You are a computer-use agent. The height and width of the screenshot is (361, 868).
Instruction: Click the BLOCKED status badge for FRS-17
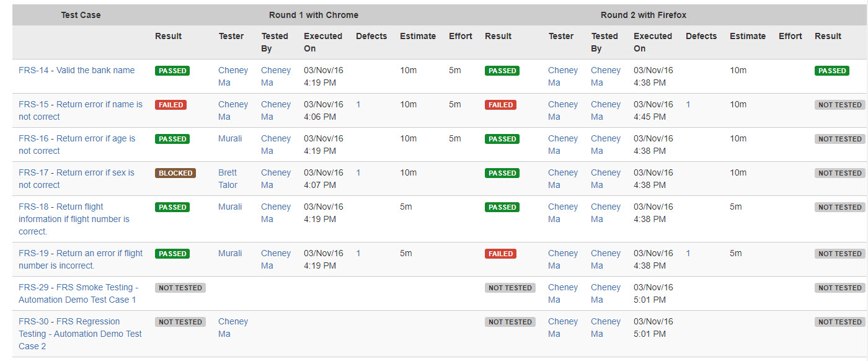[x=175, y=173]
